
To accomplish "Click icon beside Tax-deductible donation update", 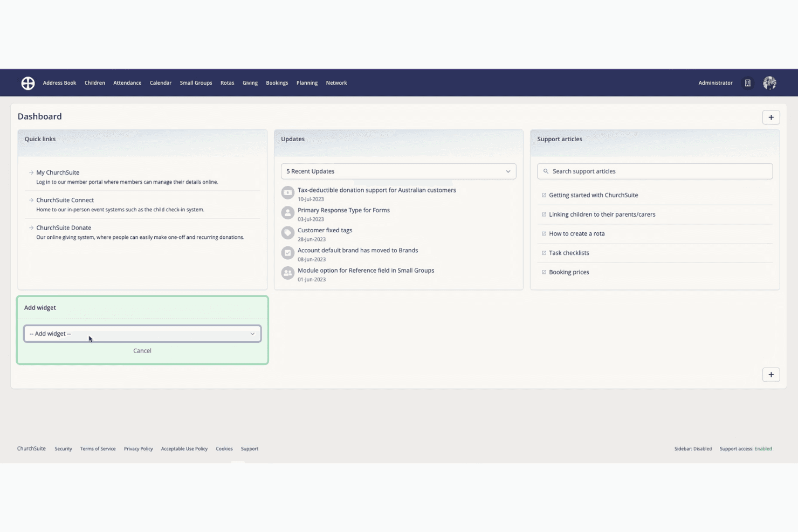I will click(x=288, y=192).
